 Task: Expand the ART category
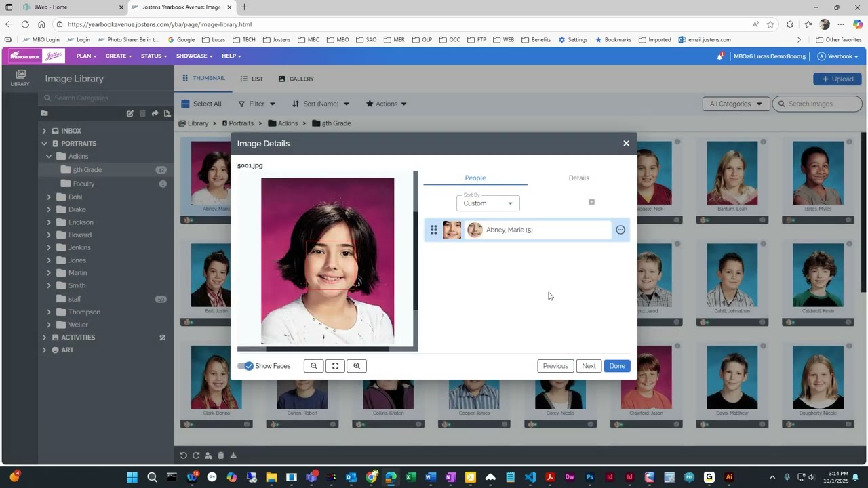44,350
